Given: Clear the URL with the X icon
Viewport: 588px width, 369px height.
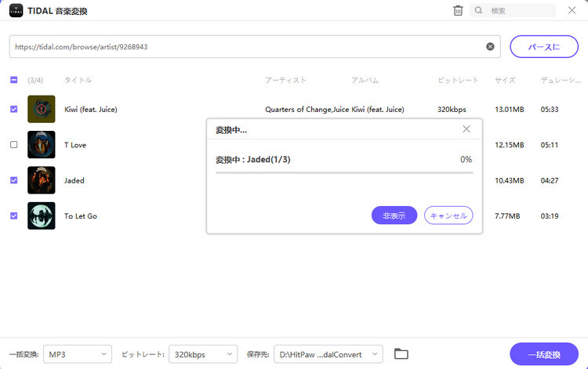Looking at the screenshot, I should click(490, 46).
